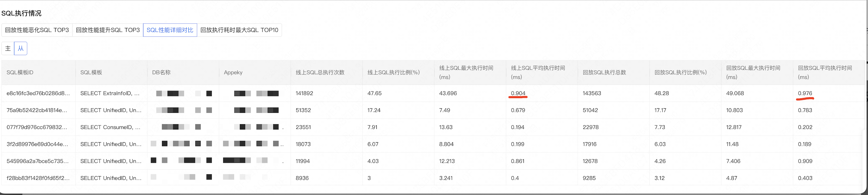This screenshot has height=195, width=868.
Task: Select row with template ID e8c16fc3ed76b0286d8
Action: [38, 93]
